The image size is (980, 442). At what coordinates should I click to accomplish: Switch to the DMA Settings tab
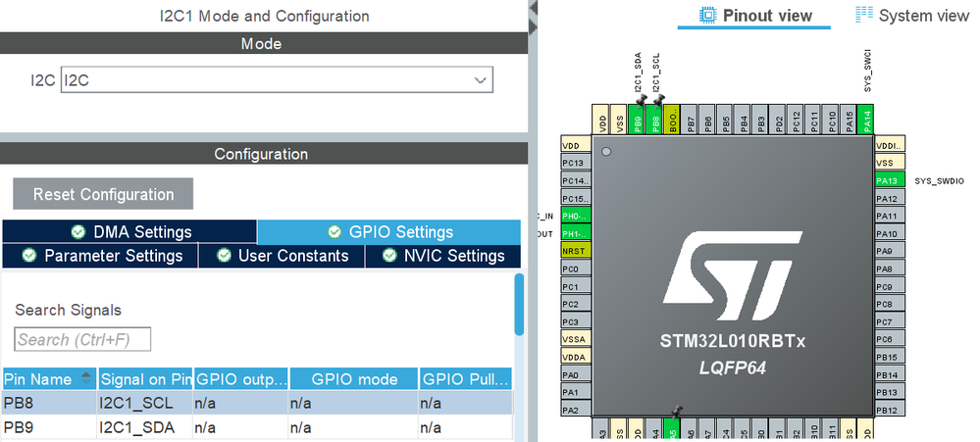coord(129,232)
